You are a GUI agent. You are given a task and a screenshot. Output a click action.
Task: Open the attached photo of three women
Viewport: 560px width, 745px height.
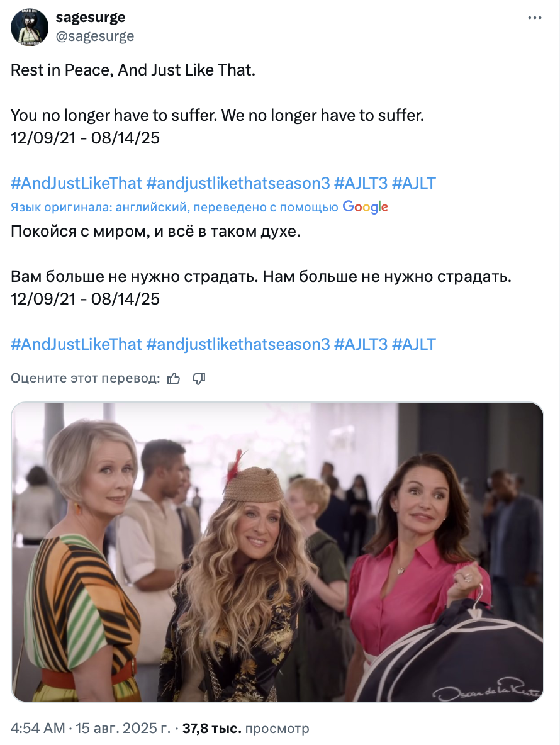coord(277,552)
